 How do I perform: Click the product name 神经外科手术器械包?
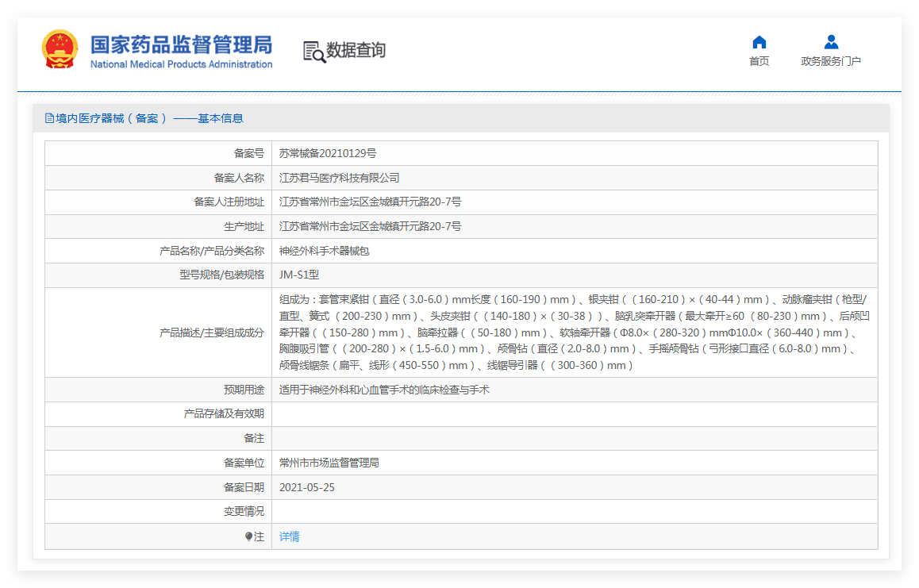click(325, 251)
